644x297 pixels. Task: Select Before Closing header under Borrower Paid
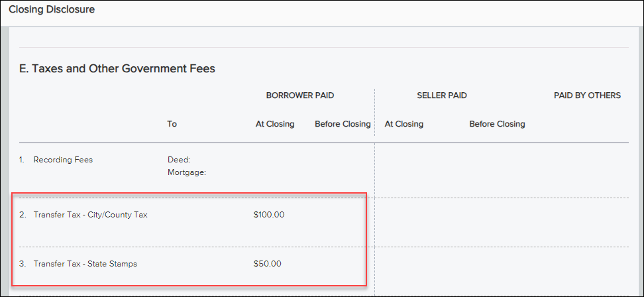343,124
